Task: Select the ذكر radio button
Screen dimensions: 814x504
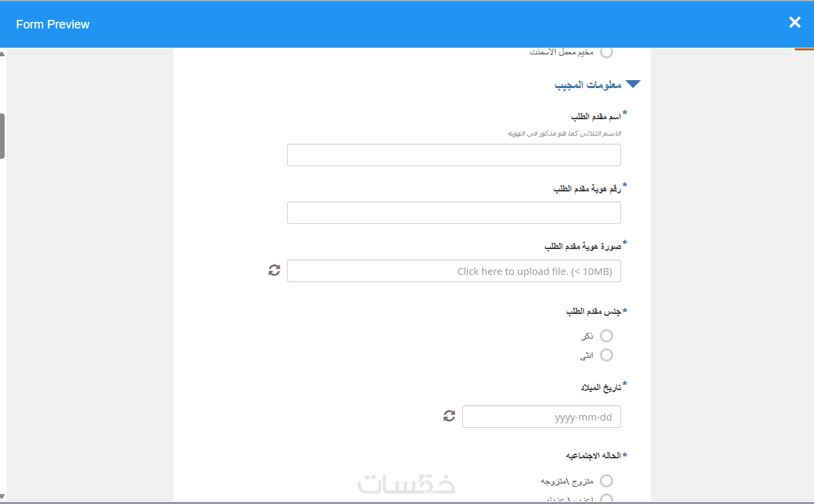Action: point(606,336)
